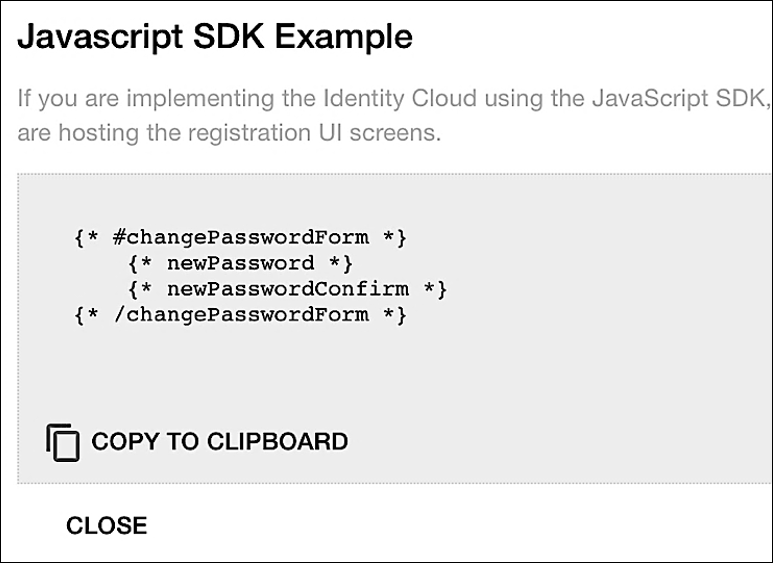
Task: Click the newPasswordConfirm code line
Action: [x=287, y=289]
